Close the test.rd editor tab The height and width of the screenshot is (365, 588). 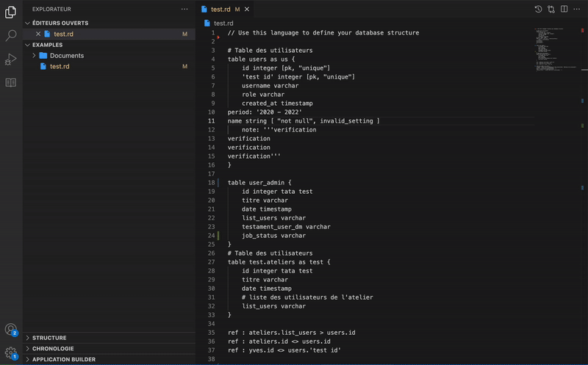pyautogui.click(x=247, y=10)
